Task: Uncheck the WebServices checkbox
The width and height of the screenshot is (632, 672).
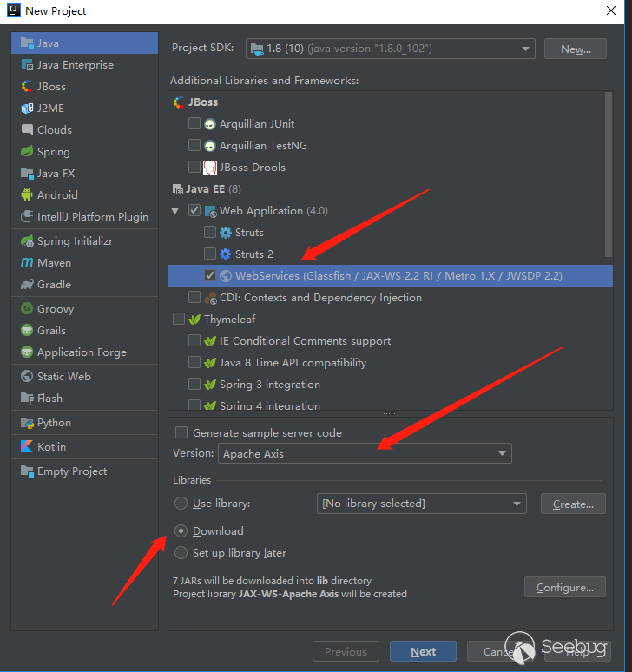Action: pyautogui.click(x=210, y=275)
